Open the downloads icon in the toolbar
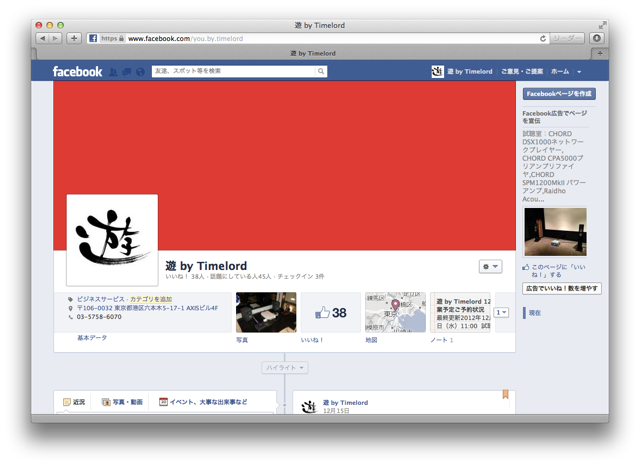Screen dimensions: 640x466 [x=597, y=38]
